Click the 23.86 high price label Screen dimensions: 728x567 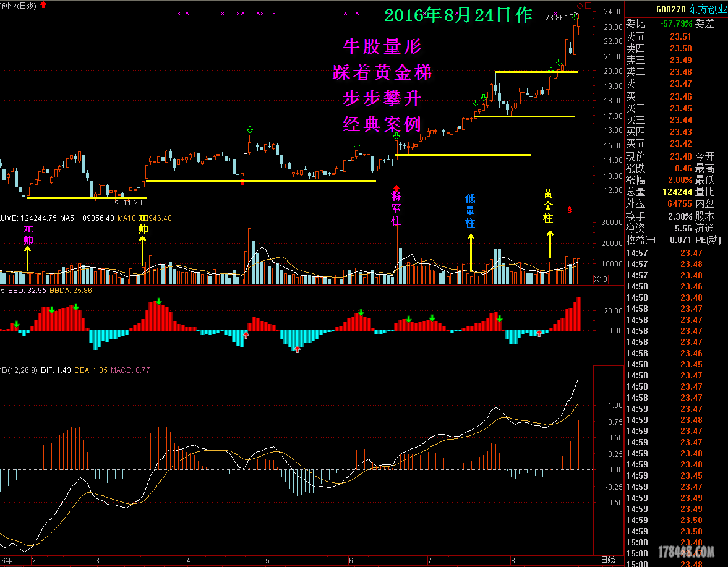554,18
